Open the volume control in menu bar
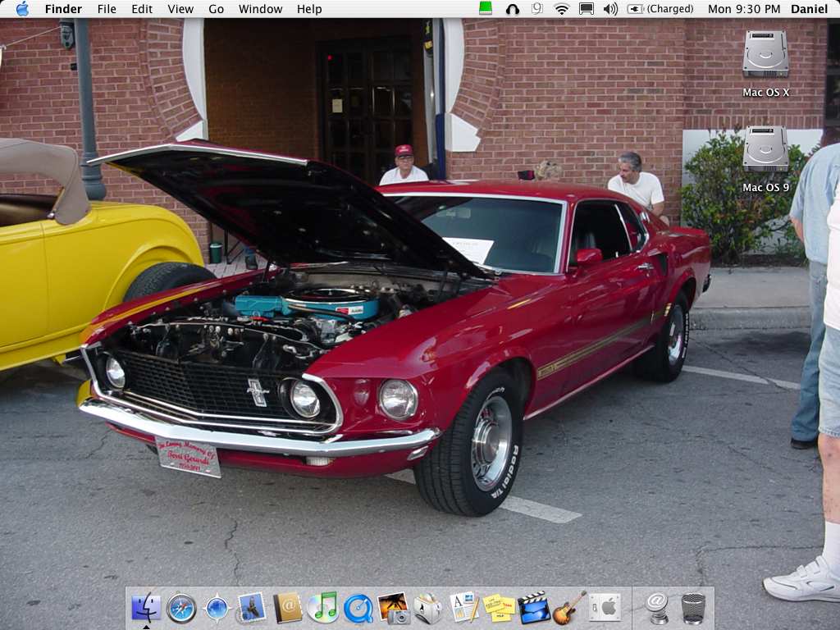This screenshot has width=840, height=630. [610, 9]
